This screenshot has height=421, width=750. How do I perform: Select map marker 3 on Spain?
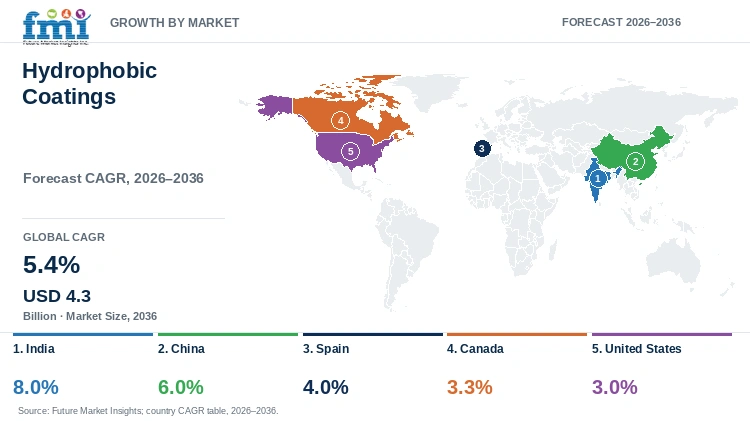pos(482,148)
